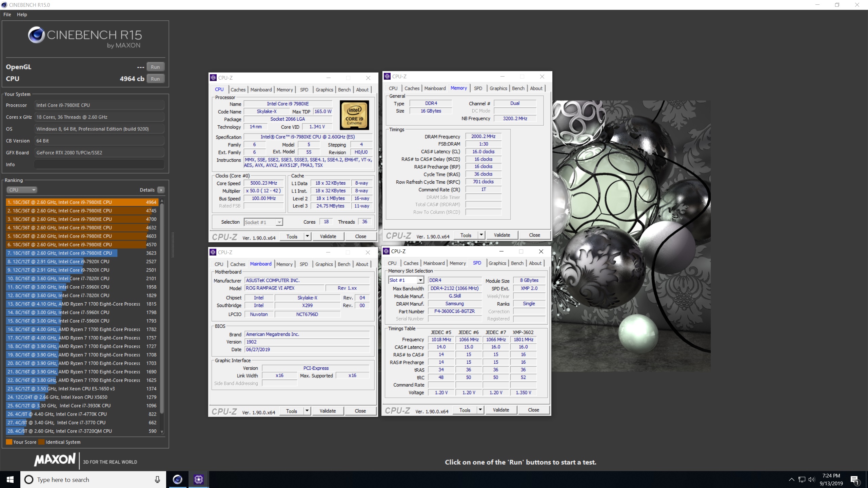
Task: Click the Cortana circle icon in search box
Action: click(29, 480)
